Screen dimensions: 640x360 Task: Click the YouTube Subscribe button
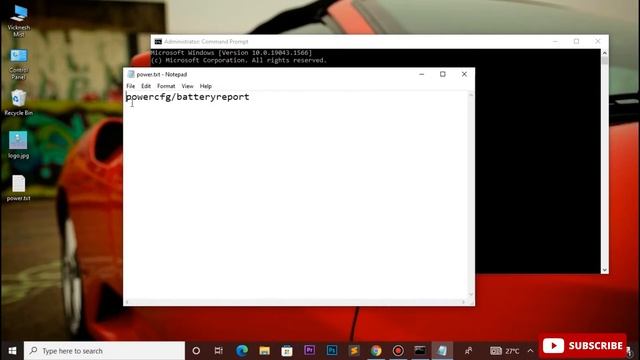(582, 346)
